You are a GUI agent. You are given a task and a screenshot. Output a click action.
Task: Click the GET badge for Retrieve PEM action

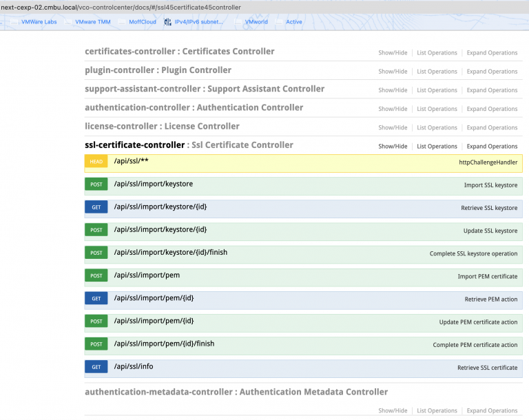click(x=96, y=299)
